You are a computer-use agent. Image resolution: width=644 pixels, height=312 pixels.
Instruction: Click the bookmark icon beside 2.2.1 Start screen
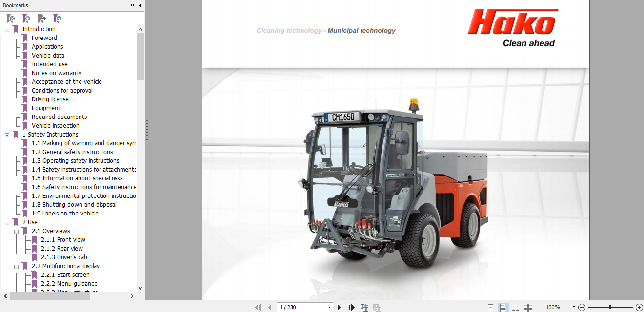35,275
